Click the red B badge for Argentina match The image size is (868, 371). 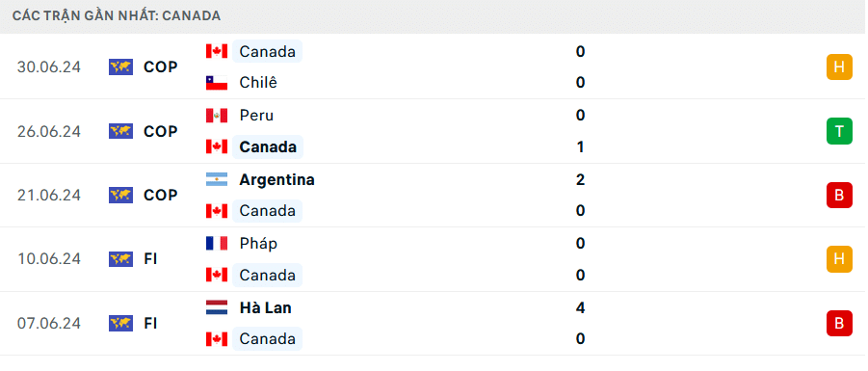pyautogui.click(x=839, y=195)
